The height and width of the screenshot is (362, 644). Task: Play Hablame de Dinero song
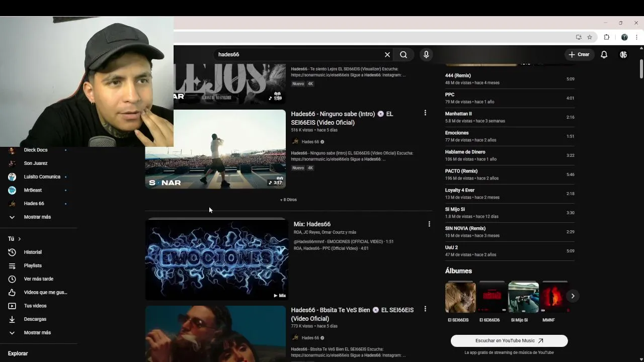(510, 155)
